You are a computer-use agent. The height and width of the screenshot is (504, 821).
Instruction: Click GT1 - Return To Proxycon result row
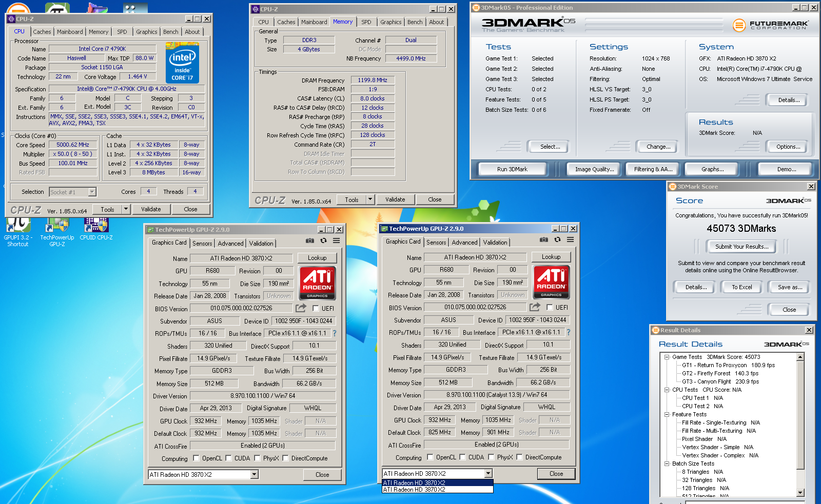tap(728, 365)
